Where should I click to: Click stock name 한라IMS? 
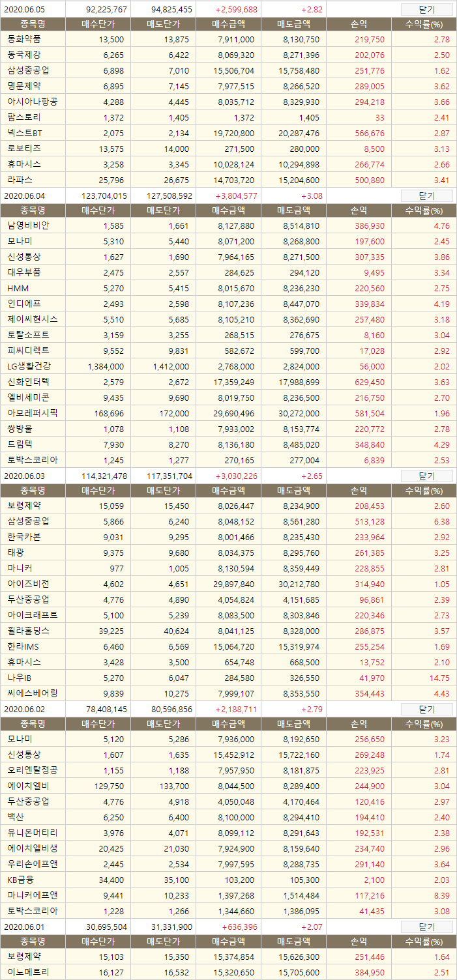[24, 646]
